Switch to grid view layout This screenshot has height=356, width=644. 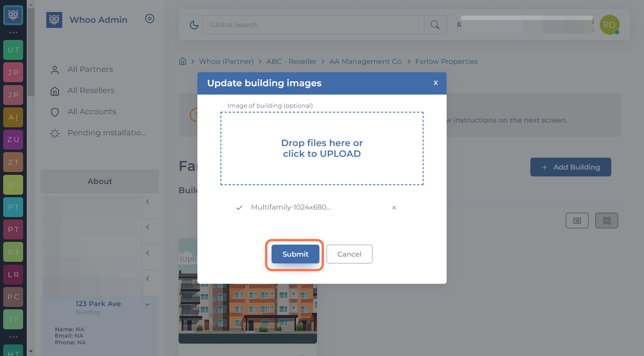pos(607,221)
